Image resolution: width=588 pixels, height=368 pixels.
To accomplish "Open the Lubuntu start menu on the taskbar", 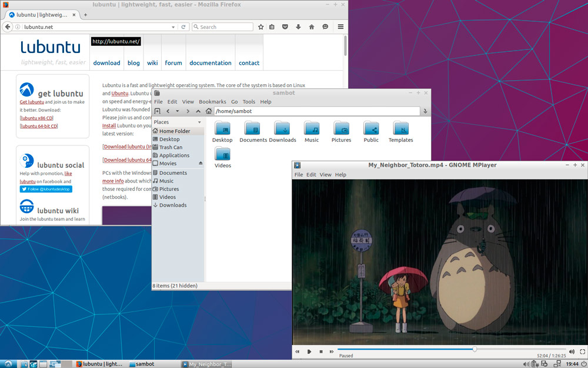I will point(8,364).
